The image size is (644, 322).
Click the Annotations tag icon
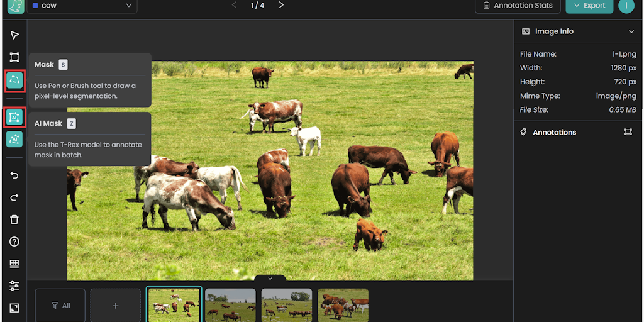523,132
